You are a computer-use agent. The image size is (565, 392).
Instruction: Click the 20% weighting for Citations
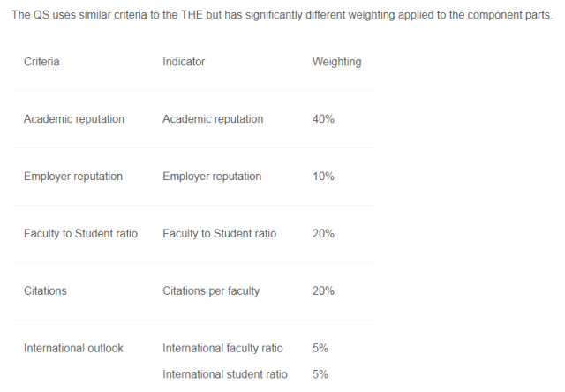click(x=323, y=290)
